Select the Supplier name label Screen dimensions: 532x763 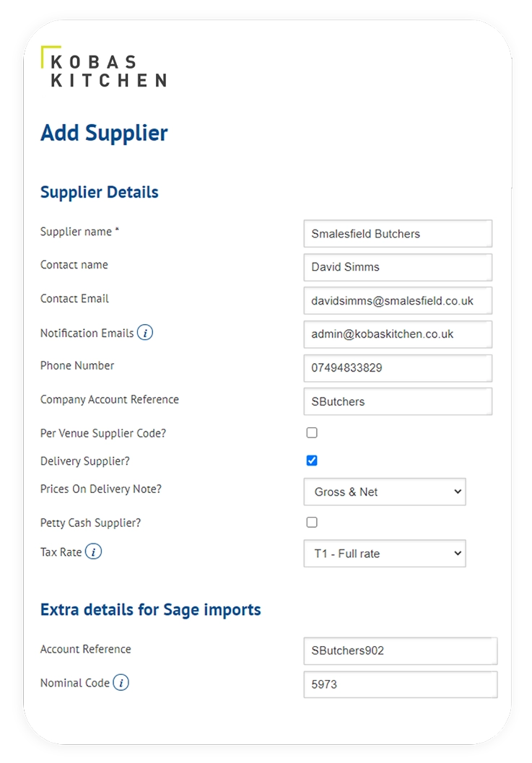(79, 232)
